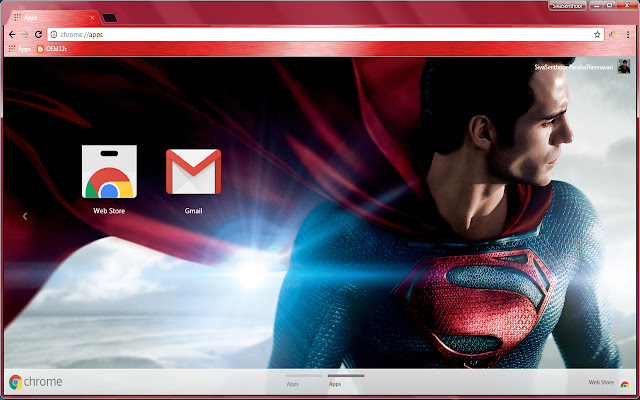Open a new tab button
Viewport: 640px width, 400px height.
coord(109,18)
